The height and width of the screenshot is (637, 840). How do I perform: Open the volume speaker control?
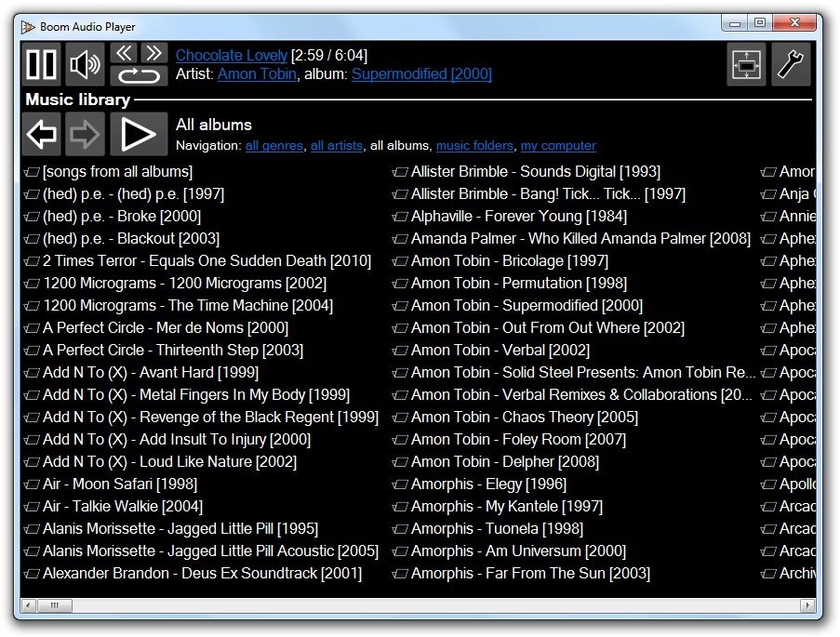[x=85, y=64]
